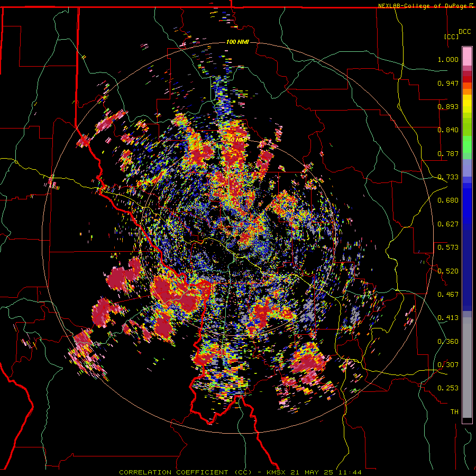Click the 0.947 scale value

pos(448,83)
